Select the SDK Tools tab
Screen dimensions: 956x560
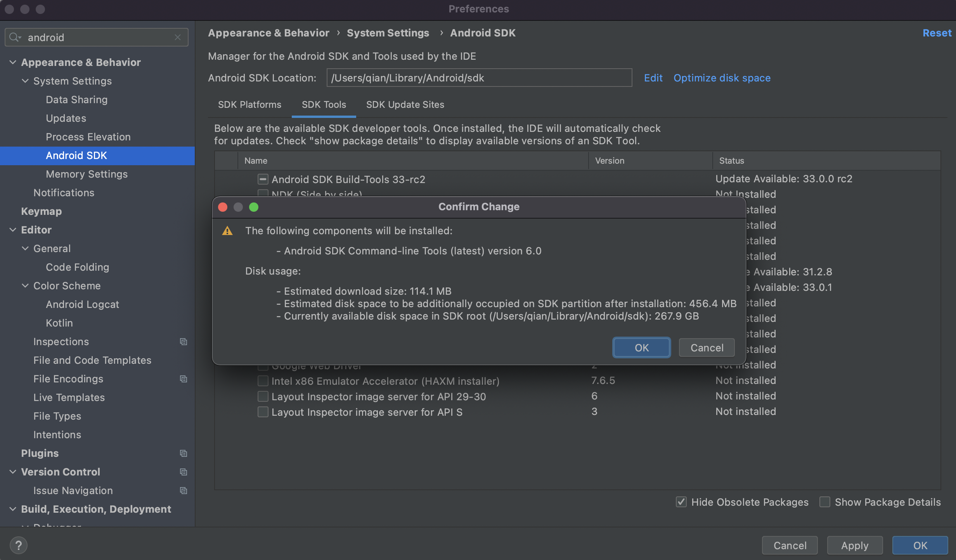point(324,105)
